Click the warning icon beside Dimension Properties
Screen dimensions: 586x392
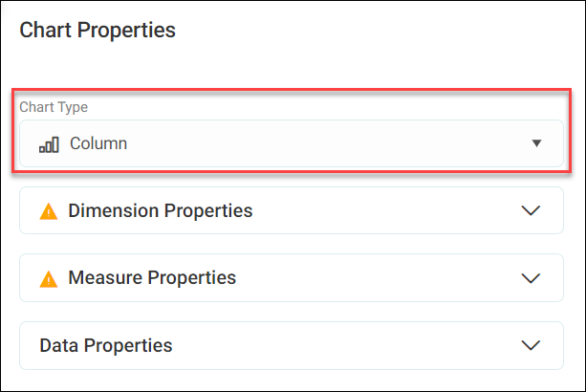(49, 211)
